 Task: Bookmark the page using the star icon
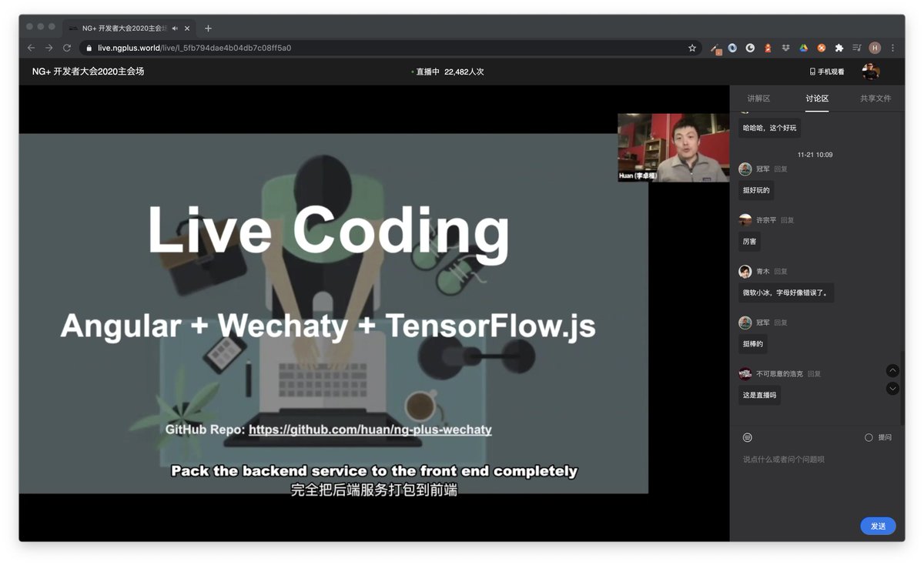click(692, 48)
